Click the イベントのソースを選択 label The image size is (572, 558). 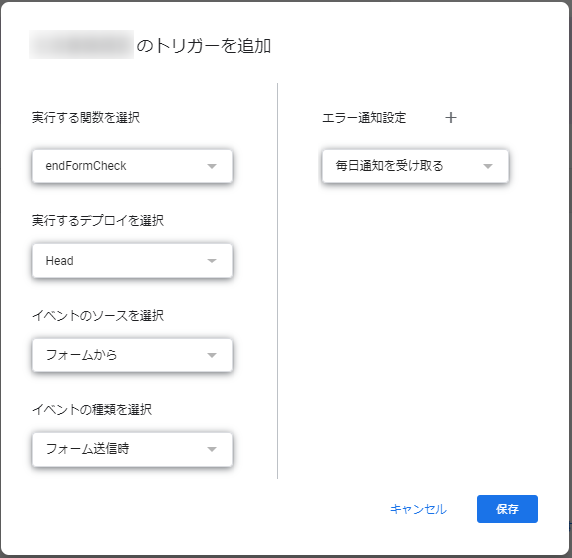(98, 315)
